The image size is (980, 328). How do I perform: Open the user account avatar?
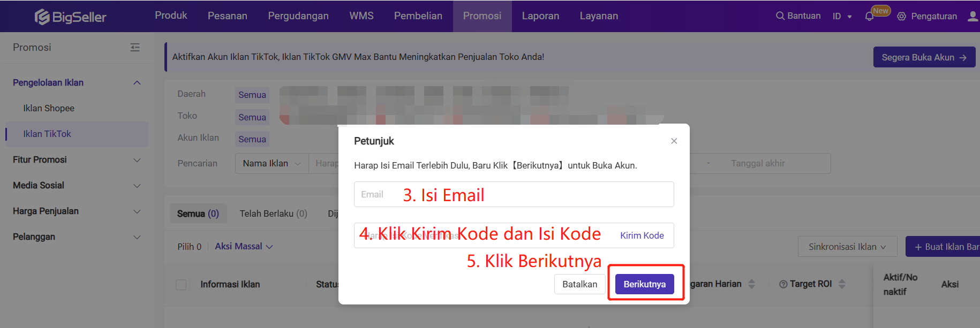[x=973, y=16]
